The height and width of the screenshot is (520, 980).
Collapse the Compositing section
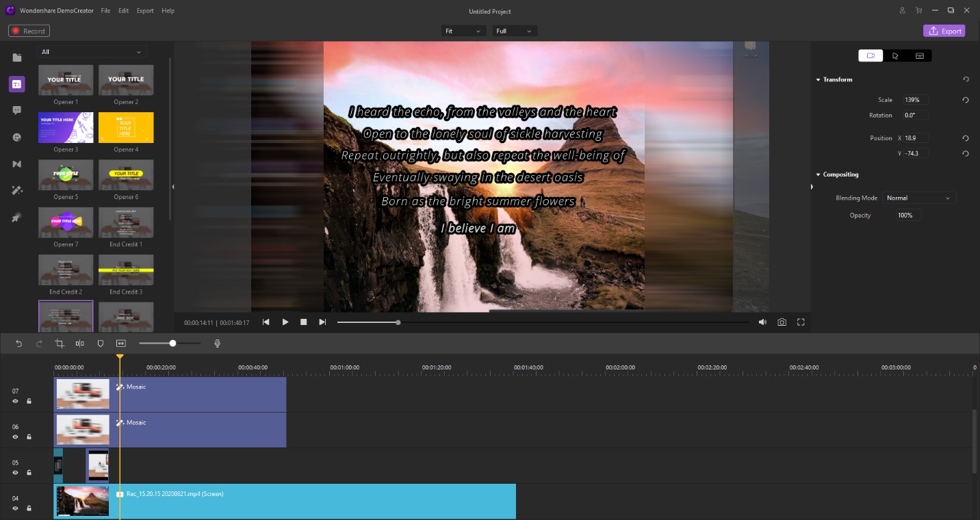[818, 174]
